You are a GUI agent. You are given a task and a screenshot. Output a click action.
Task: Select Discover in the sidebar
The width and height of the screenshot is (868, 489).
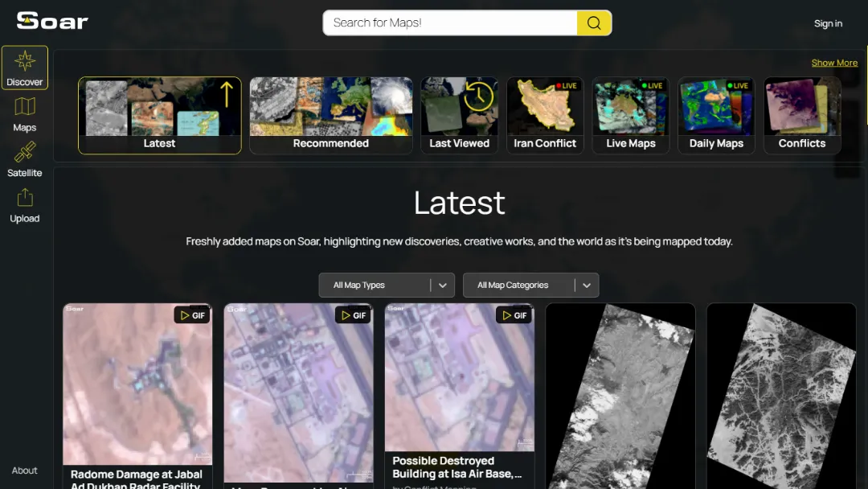pos(24,68)
